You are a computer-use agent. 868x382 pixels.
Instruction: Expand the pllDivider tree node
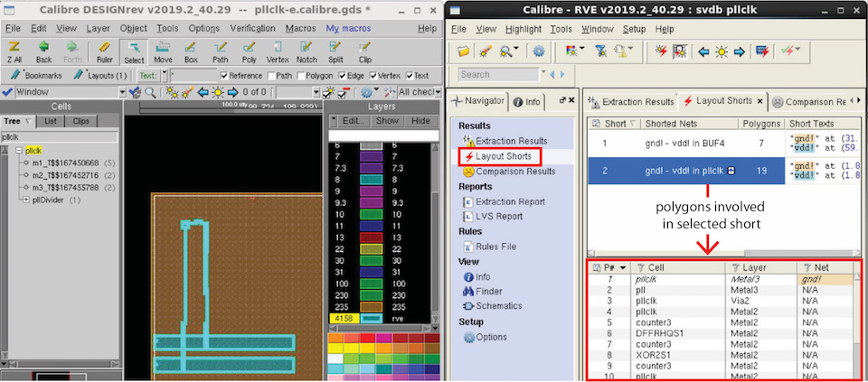click(26, 200)
